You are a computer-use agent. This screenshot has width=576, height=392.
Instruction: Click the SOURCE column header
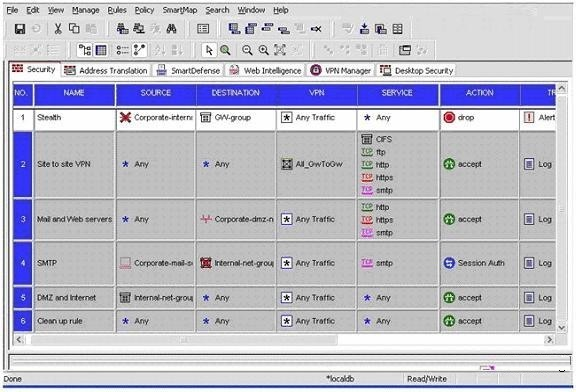click(x=156, y=94)
